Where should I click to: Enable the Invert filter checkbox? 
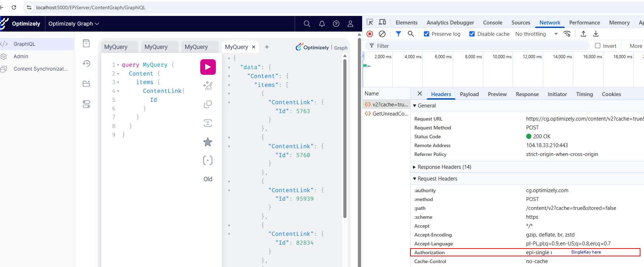(597, 46)
